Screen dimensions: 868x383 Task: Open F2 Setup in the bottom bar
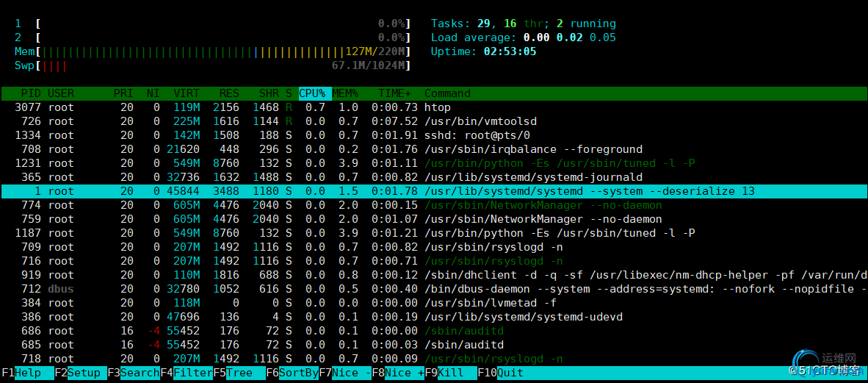(80, 373)
